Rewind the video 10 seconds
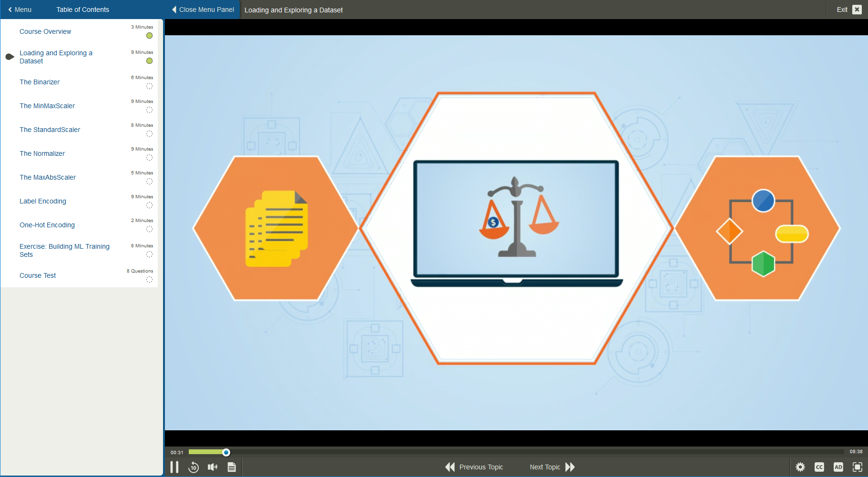 [x=194, y=467]
